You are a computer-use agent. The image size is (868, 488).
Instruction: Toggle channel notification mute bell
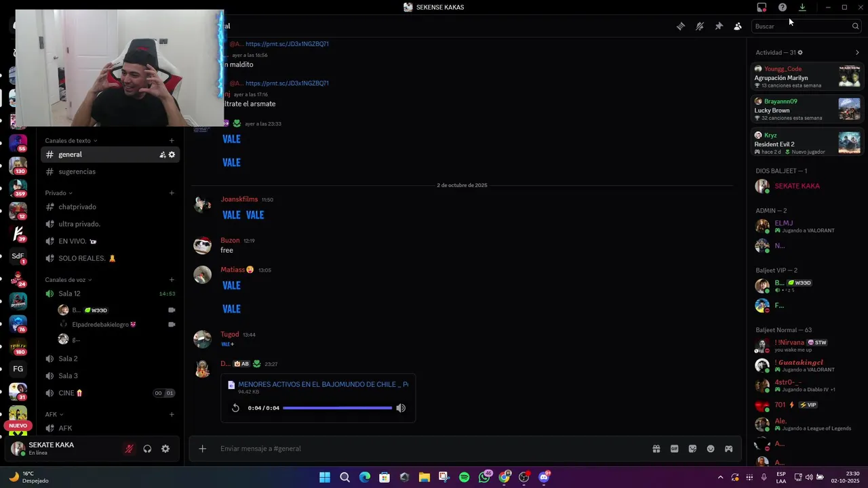(700, 26)
